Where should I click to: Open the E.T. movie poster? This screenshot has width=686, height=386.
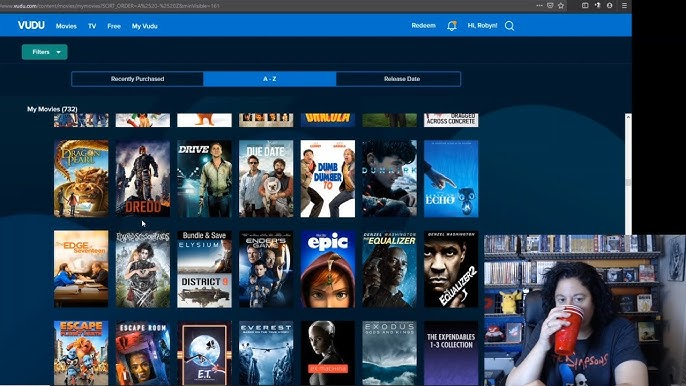(204, 353)
